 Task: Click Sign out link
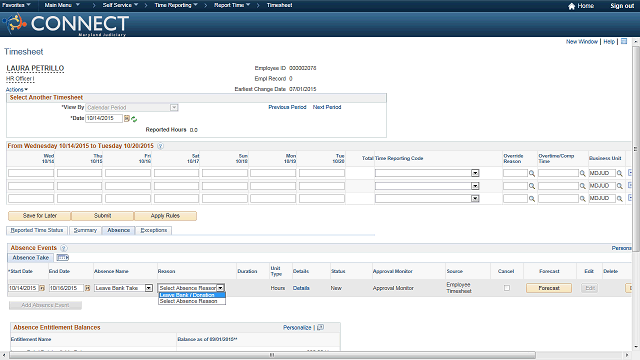[622, 6]
